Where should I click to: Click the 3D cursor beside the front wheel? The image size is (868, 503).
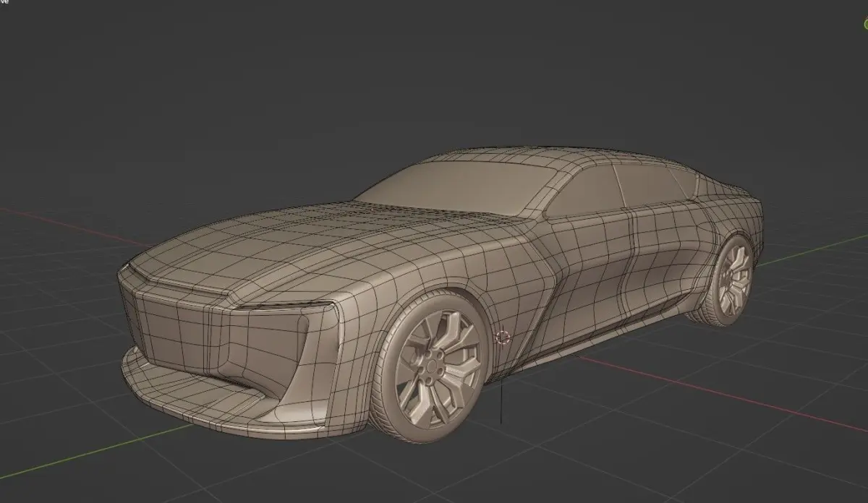click(x=503, y=338)
